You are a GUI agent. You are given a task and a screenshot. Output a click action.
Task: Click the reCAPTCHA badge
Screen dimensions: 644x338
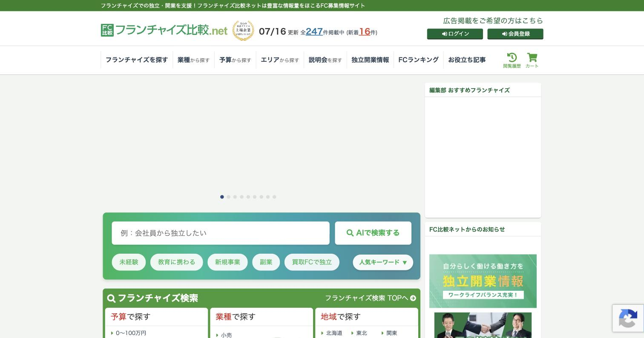point(628,318)
